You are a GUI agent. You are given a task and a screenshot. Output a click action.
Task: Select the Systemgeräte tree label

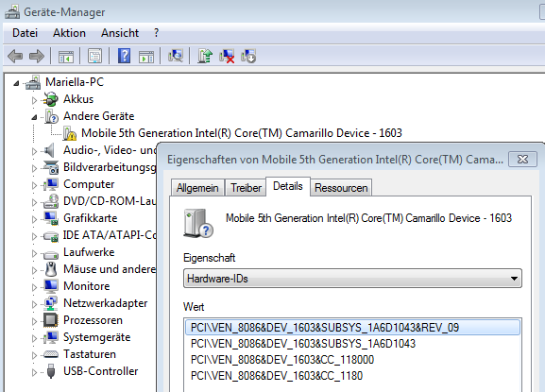97,337
